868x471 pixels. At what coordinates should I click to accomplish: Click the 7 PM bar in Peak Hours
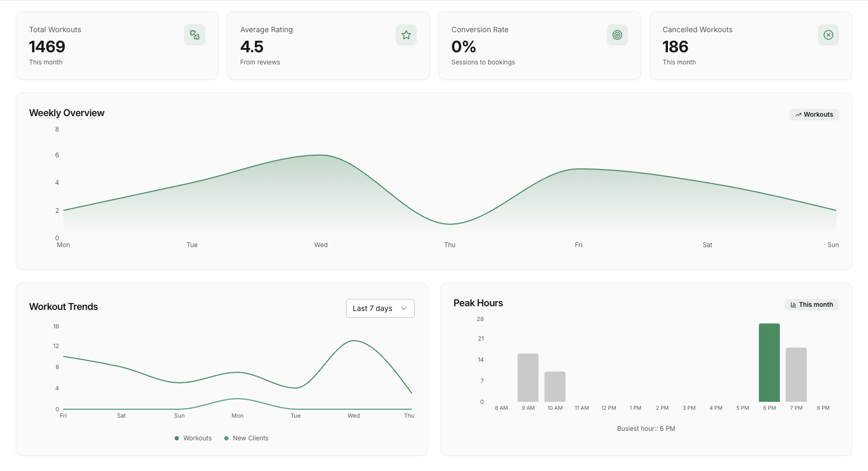[796, 375]
